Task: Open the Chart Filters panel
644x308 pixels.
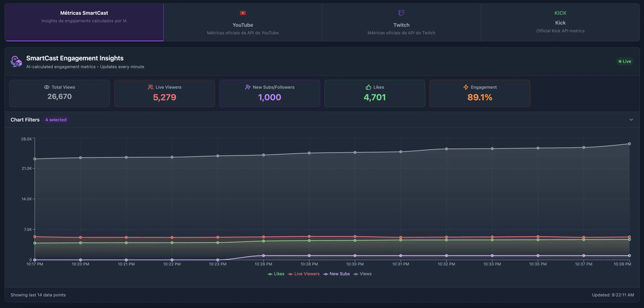Action: [x=25, y=119]
